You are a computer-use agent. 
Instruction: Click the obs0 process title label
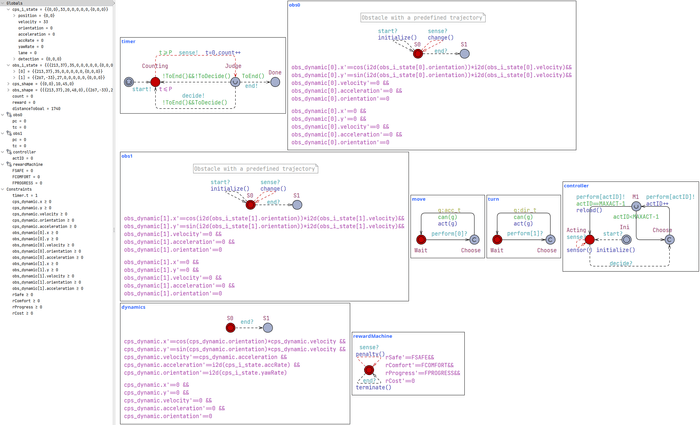[295, 5]
